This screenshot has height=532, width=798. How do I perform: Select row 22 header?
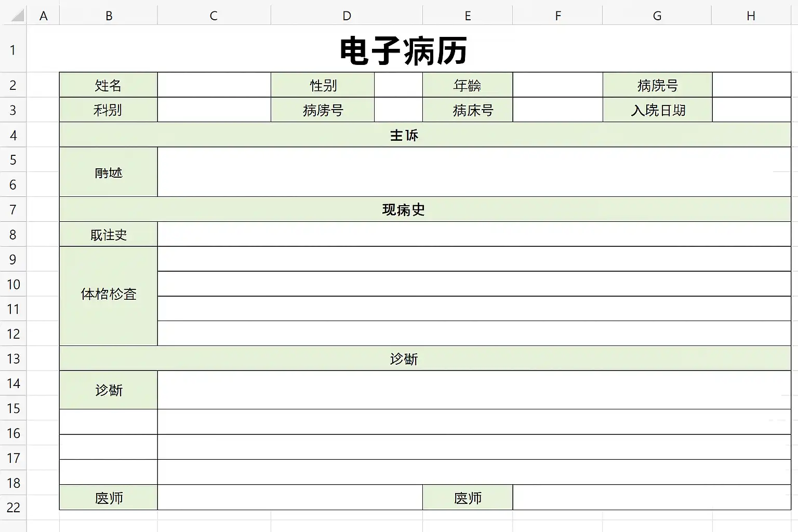pos(13,507)
